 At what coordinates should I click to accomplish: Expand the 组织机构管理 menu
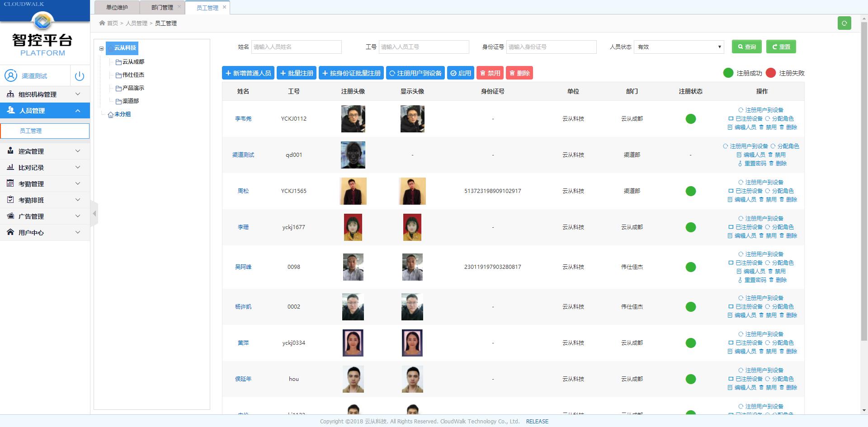coord(45,94)
